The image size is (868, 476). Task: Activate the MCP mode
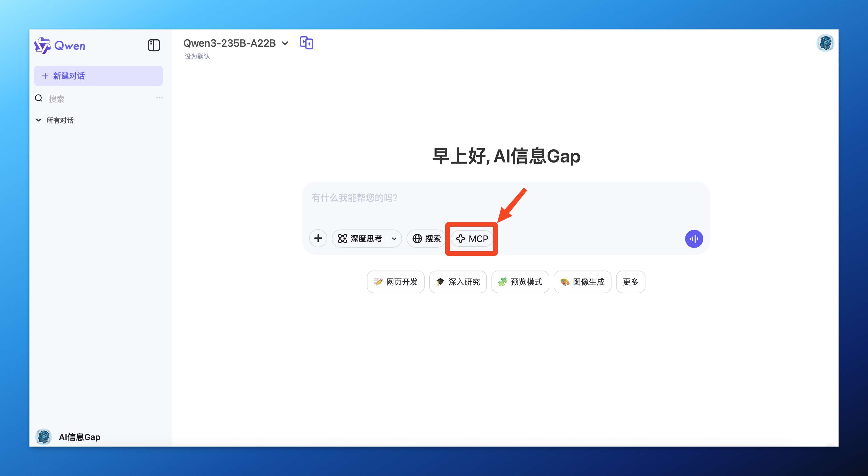[471, 239]
